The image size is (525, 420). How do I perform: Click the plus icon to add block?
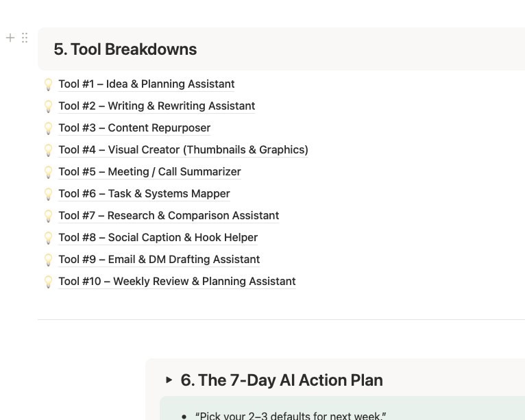(x=10, y=38)
